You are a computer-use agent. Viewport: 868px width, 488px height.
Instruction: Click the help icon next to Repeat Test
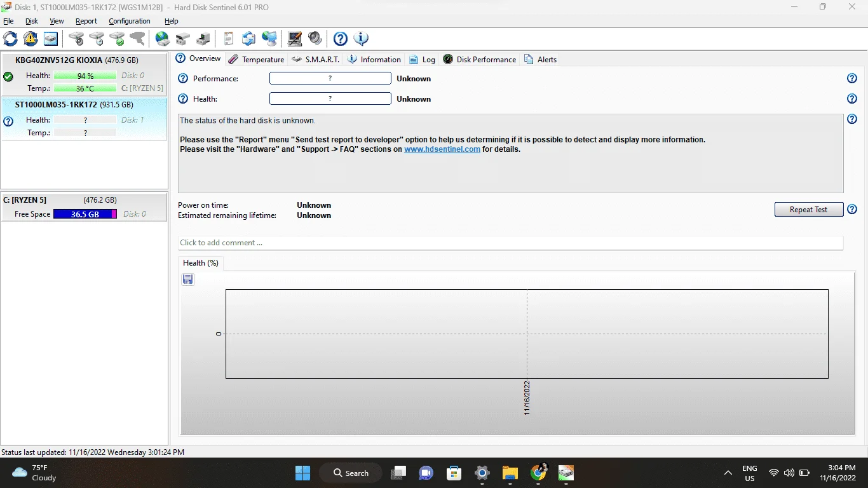pos(853,210)
